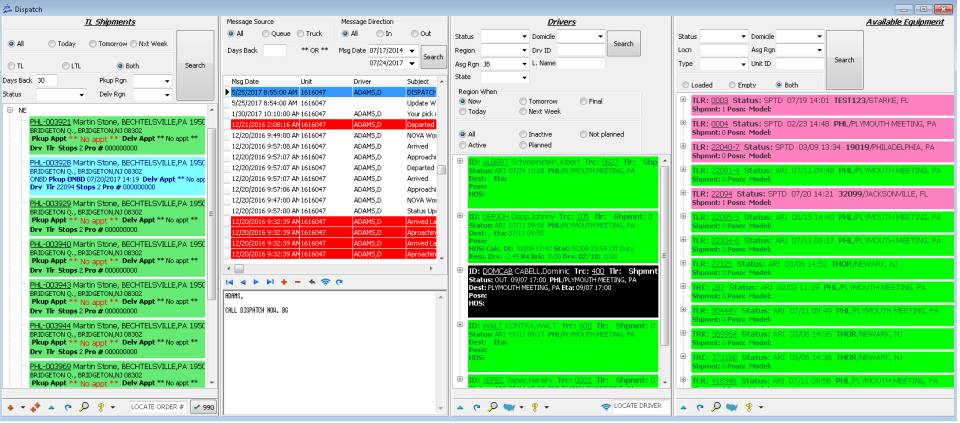Screen dimensions: 960x423
Task: Select Today radio in TL Shipments
Action: pyautogui.click(x=51, y=44)
